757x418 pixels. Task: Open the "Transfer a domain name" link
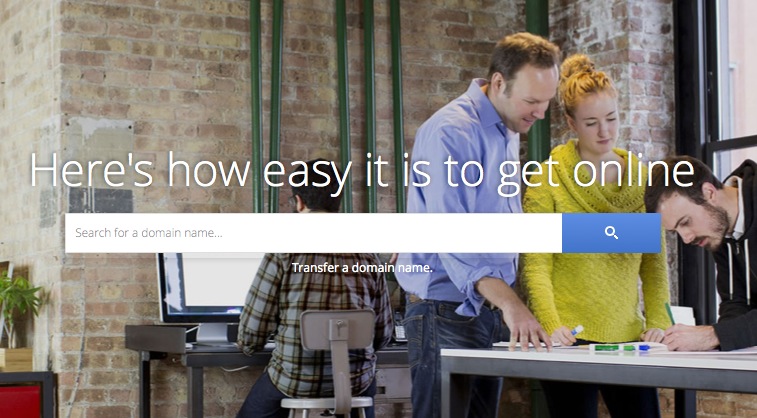pyautogui.click(x=362, y=267)
